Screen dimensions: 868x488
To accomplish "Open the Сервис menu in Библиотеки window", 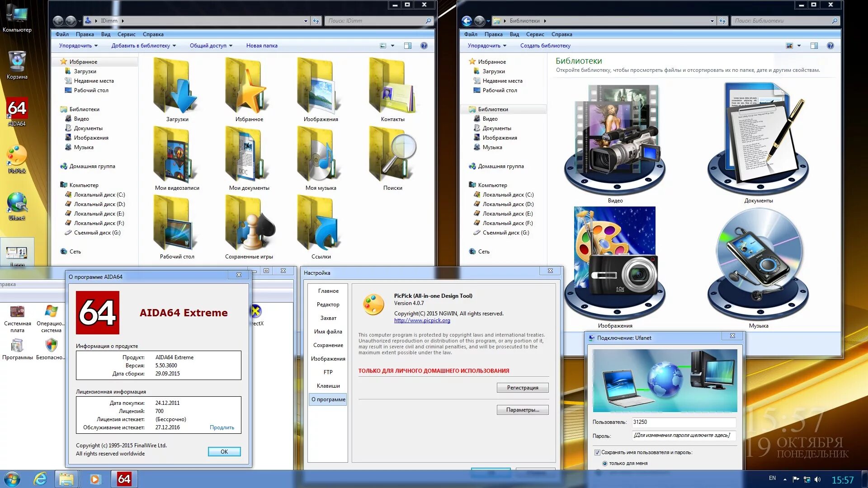I will click(x=535, y=34).
